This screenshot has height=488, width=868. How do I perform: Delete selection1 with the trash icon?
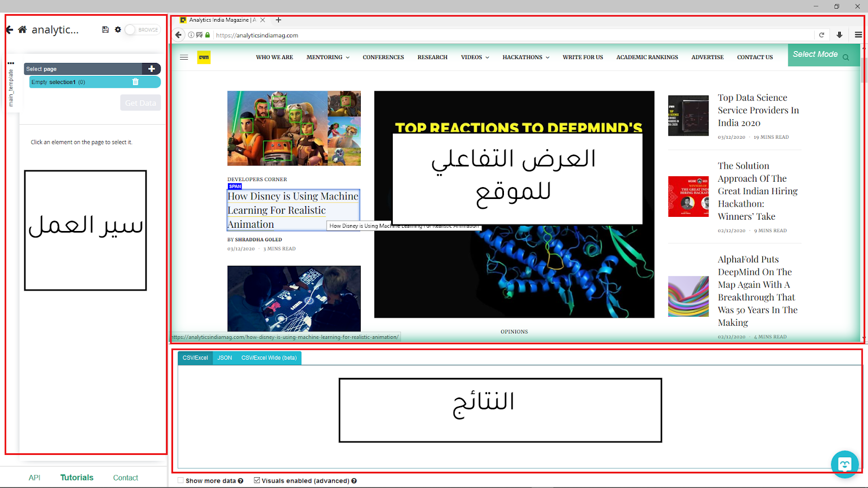(136, 82)
